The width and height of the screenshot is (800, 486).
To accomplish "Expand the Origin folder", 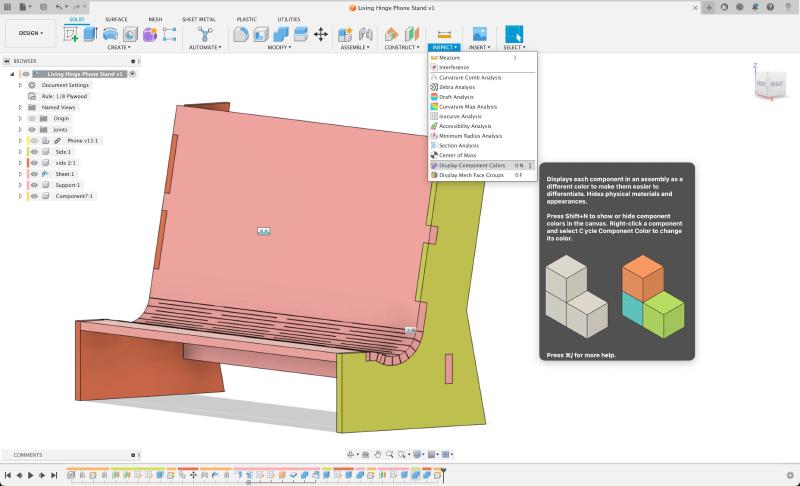I will pos(20,118).
